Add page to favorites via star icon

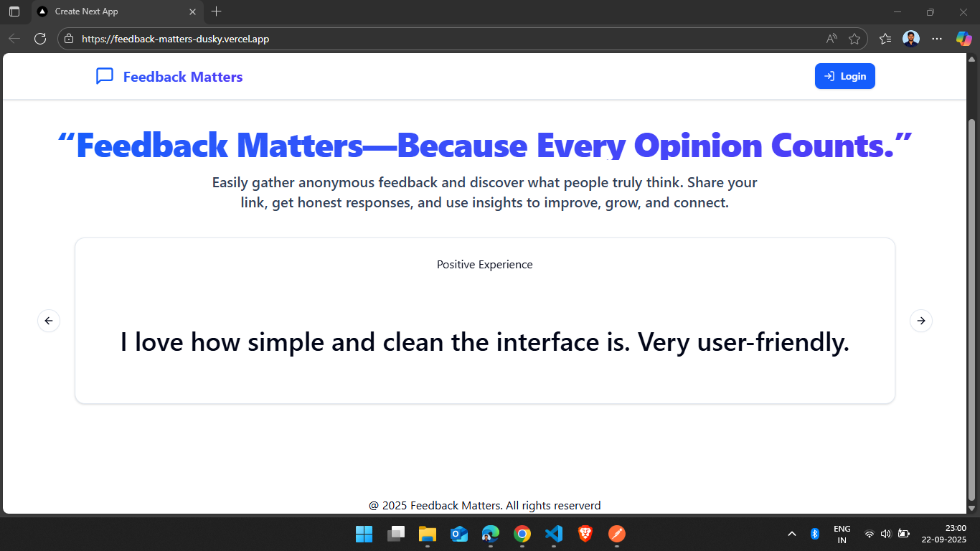pyautogui.click(x=855, y=39)
